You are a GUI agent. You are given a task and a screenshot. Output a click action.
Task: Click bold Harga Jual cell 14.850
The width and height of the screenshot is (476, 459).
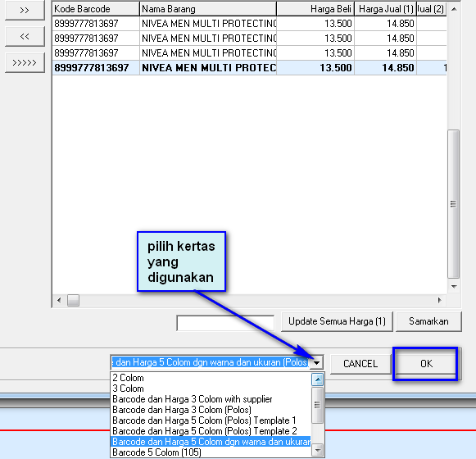coord(386,67)
